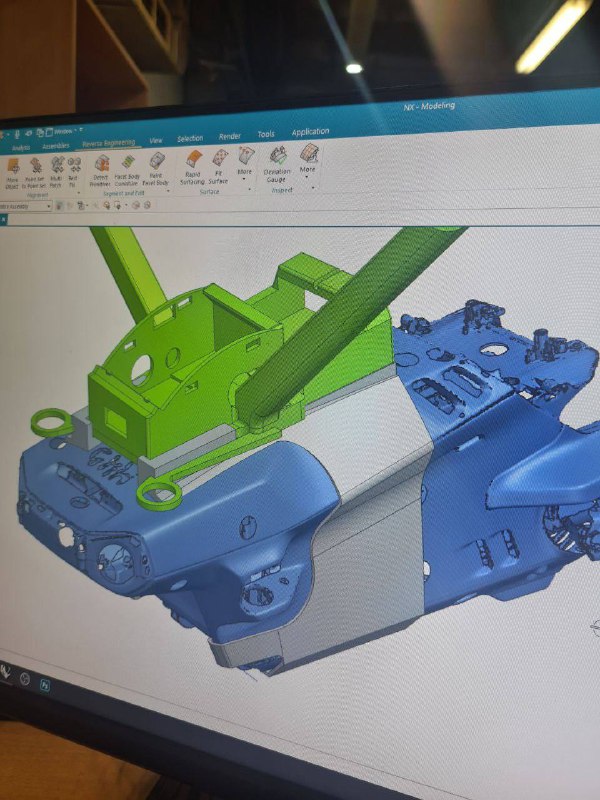Click the selection priority icon with dropdown
This screenshot has height=800, width=600.
82,206
